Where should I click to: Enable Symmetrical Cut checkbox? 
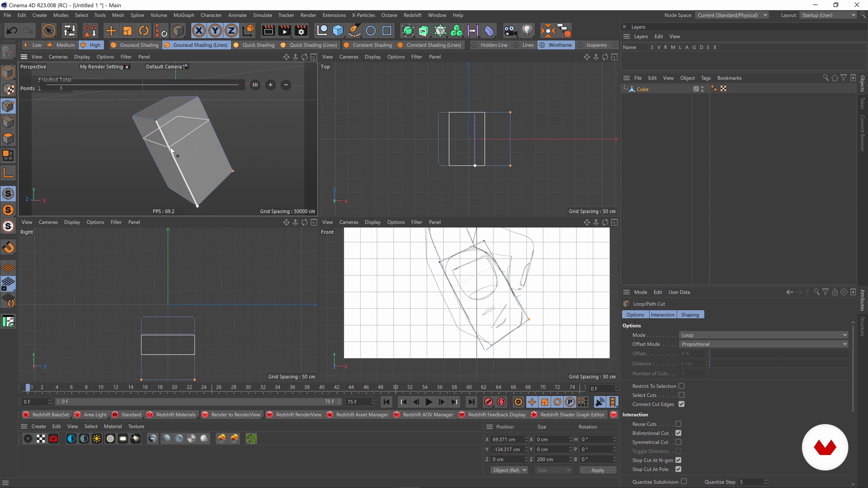pos(678,442)
